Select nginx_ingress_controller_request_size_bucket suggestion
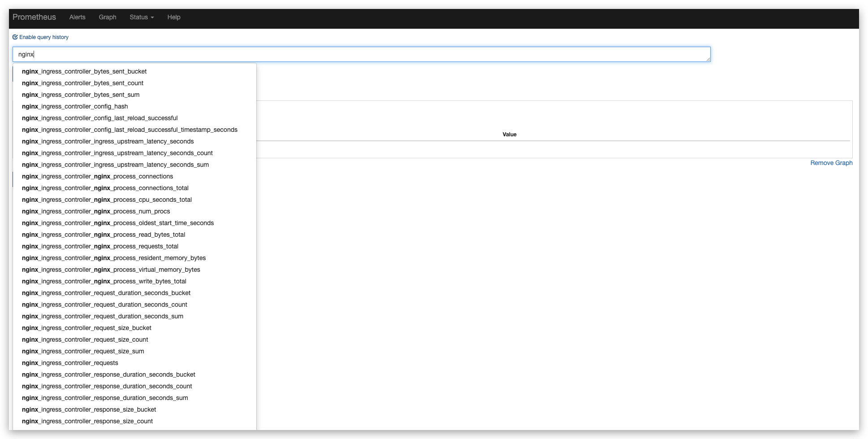The height and width of the screenshot is (439, 868). [134, 328]
